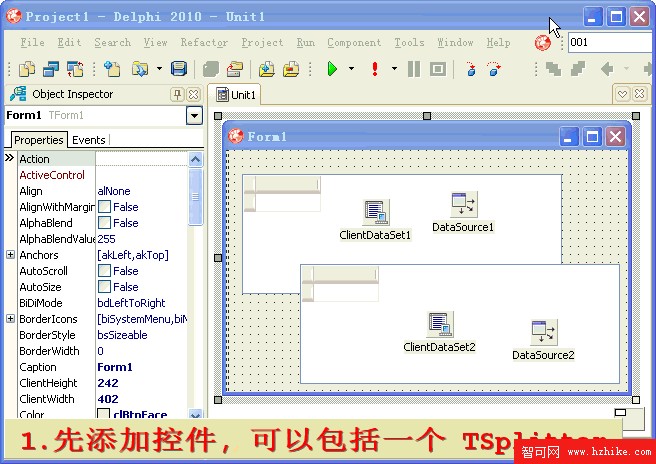The image size is (656, 464).
Task: Click the Object Inspector scrollbar up arrow
Action: 195,159
